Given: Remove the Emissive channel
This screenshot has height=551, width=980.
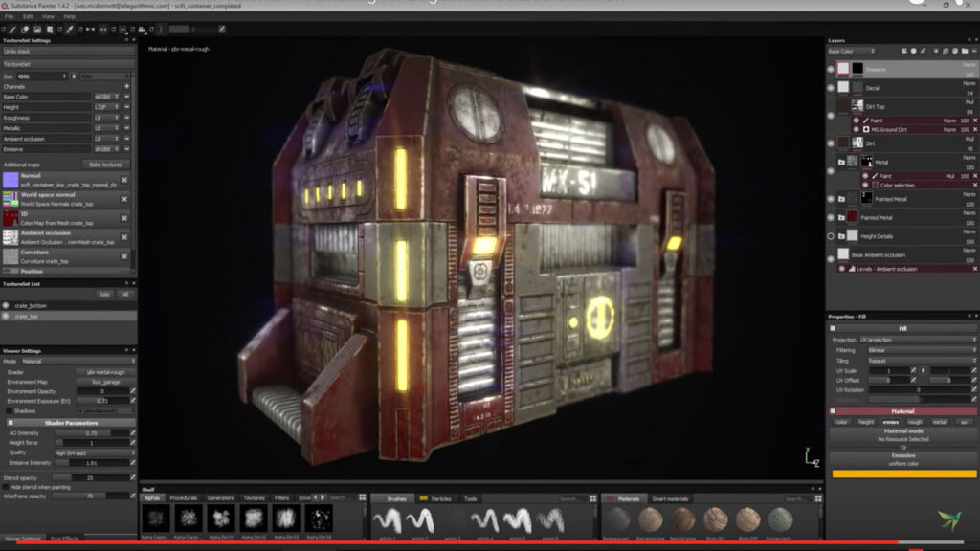Looking at the screenshot, I should 127,149.
